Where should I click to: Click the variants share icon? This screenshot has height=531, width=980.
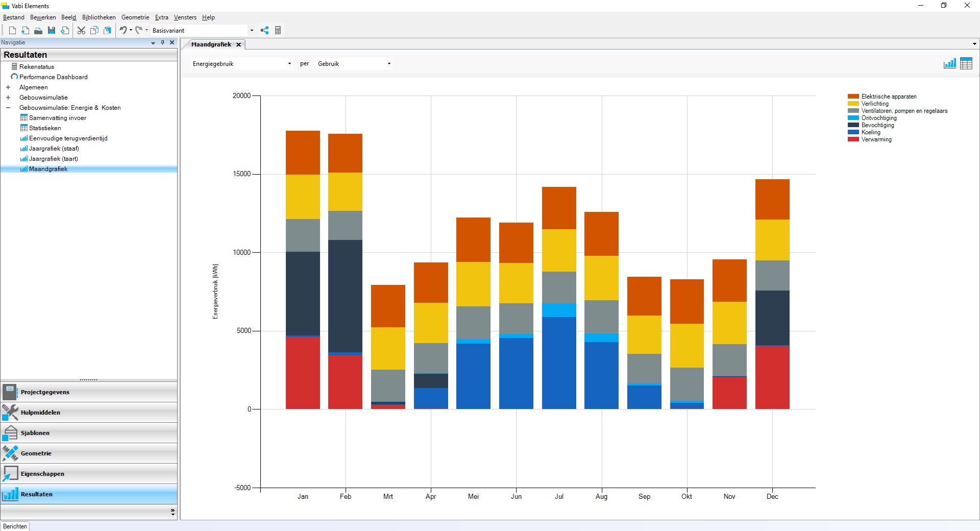point(264,31)
